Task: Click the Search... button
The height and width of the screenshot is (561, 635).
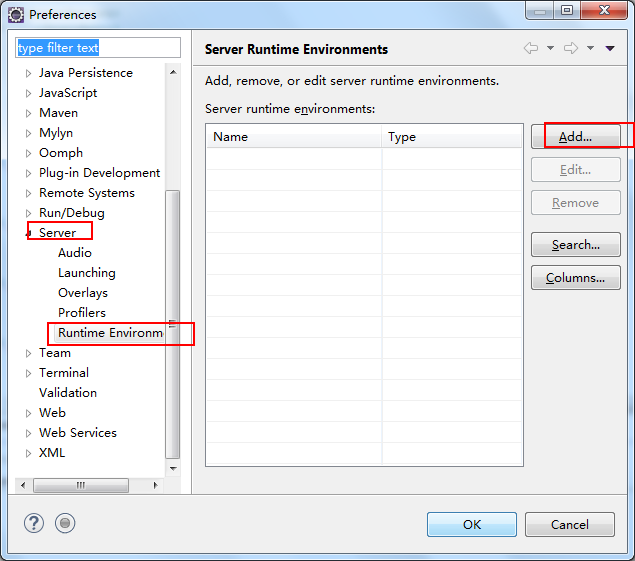Action: tap(575, 245)
